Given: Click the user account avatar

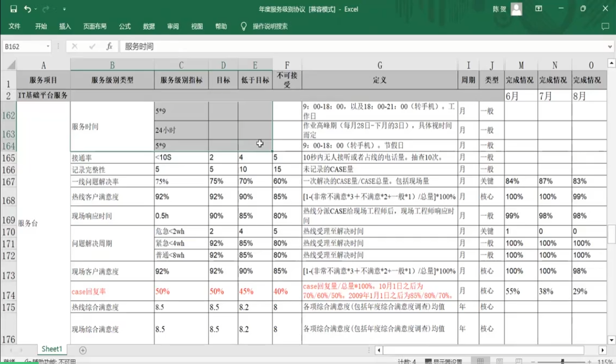Looking at the screenshot, I should pos(516,9).
